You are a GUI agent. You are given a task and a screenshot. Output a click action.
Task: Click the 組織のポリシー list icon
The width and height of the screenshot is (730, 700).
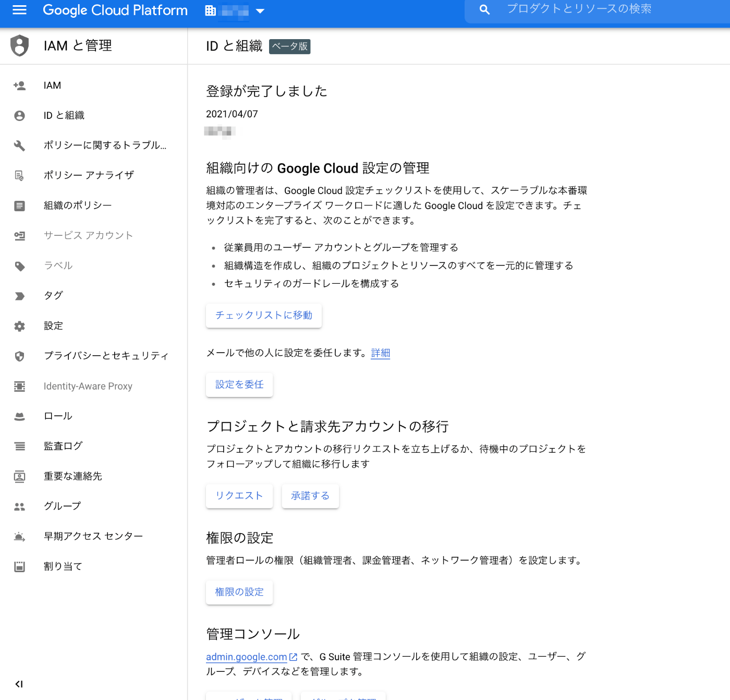[x=19, y=206]
